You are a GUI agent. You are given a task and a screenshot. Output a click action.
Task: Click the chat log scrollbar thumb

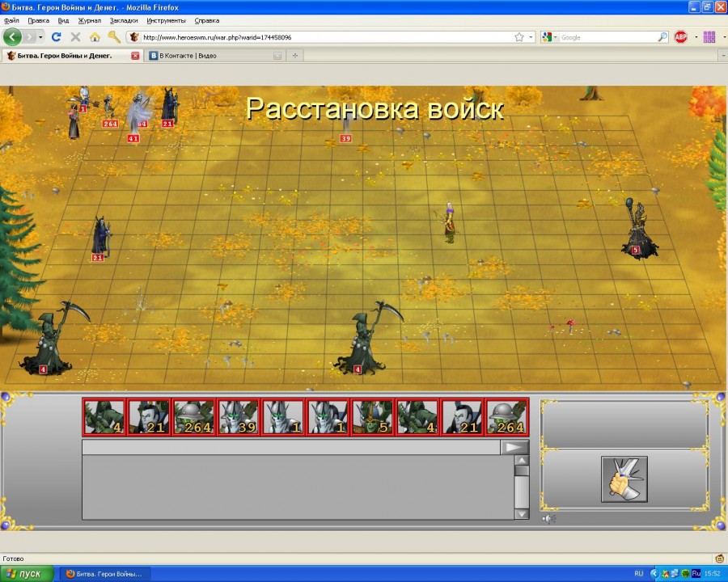[x=522, y=470]
